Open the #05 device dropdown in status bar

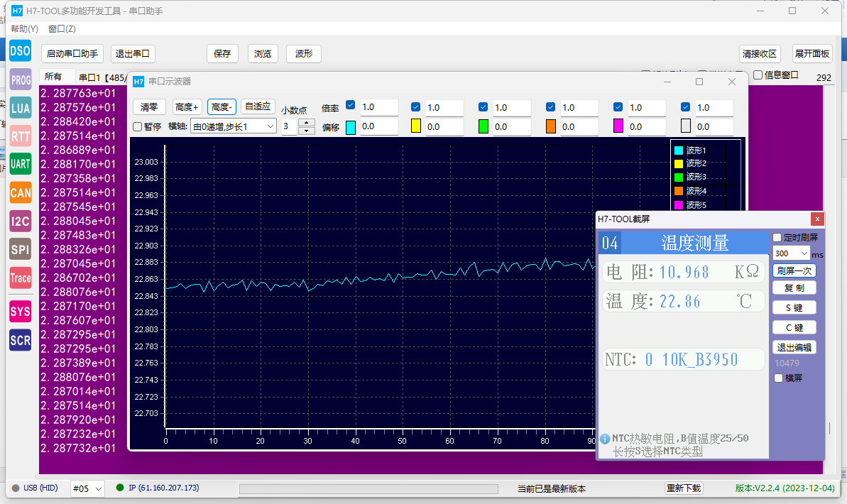[x=87, y=488]
